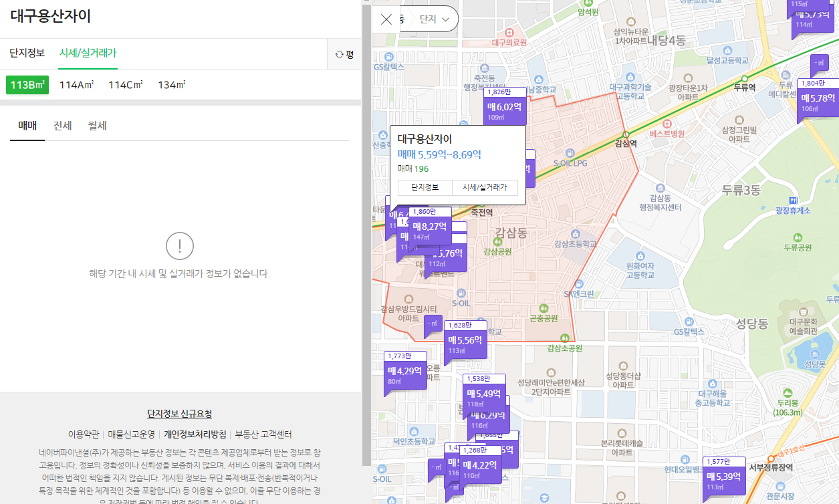The width and height of the screenshot is (839, 504).
Task: Click 단지정보 button in map popup
Action: [x=425, y=188]
